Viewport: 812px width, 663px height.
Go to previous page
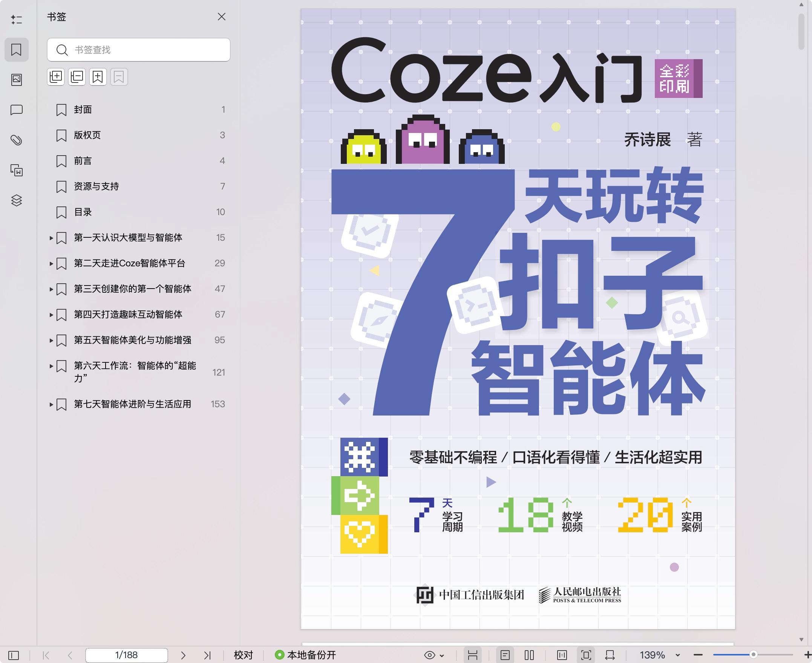click(70, 655)
